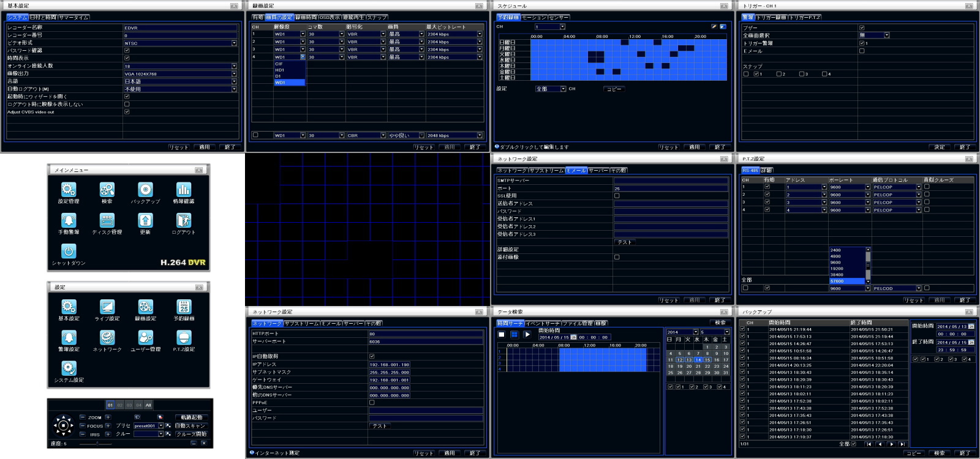Image resolution: width=980 pixels, height=459 pixels.
Task: Trigger the 手動警報 bell icon
Action: tap(69, 220)
